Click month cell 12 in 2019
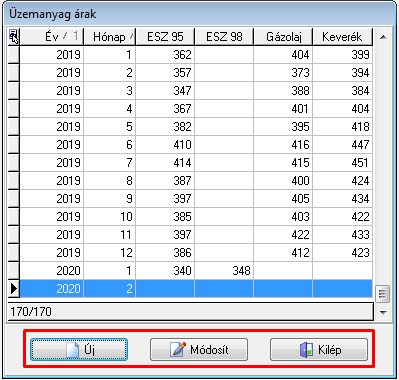Screen dimensions: 399x380 click(x=109, y=253)
